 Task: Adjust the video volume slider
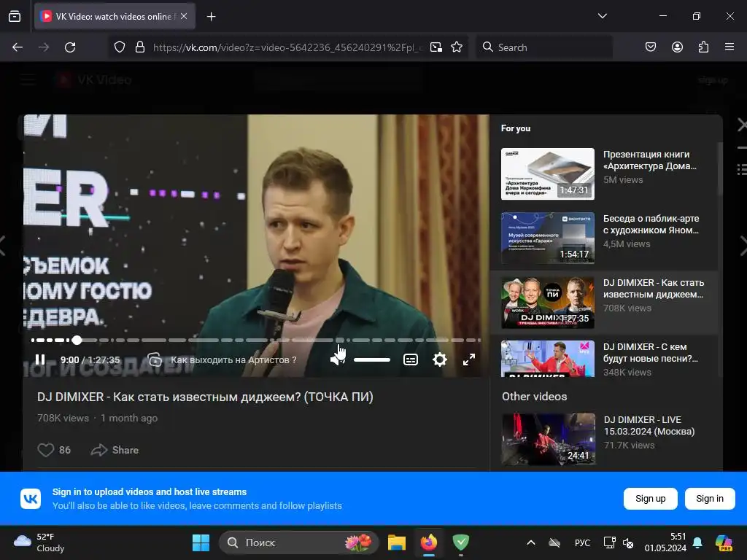pos(372,359)
